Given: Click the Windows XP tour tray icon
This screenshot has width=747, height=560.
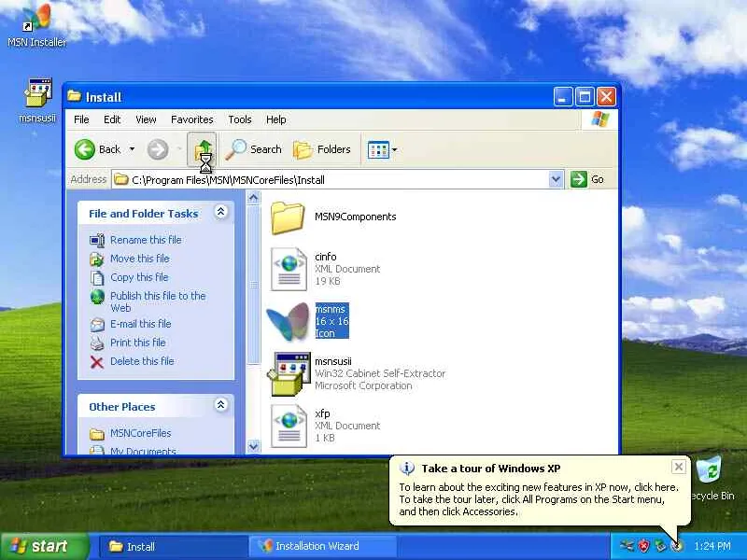Looking at the screenshot, I should pyautogui.click(x=676, y=546).
